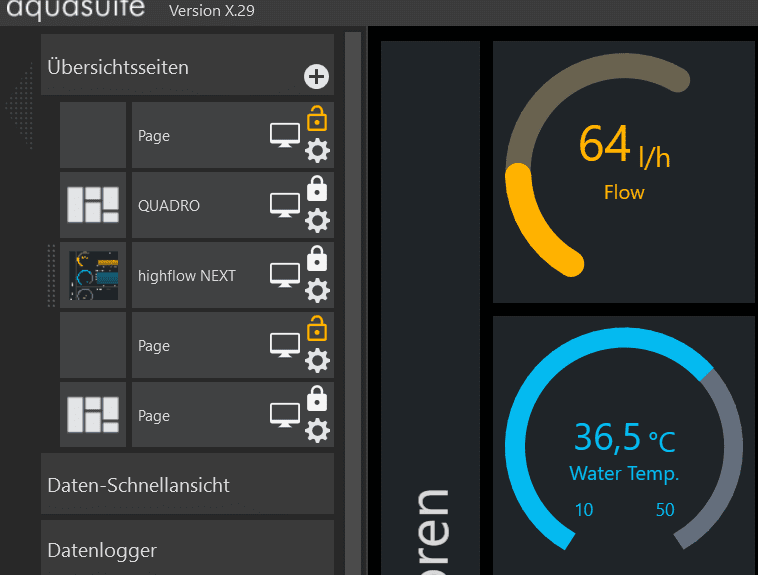Click monitor icon of highflow NEXT page

285,275
